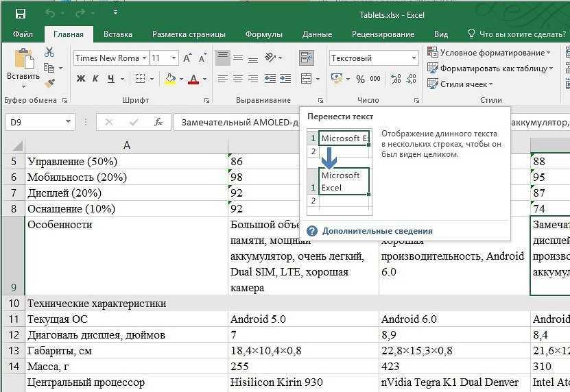
Task: Toggle middle vertical alignment
Action: coord(238,58)
